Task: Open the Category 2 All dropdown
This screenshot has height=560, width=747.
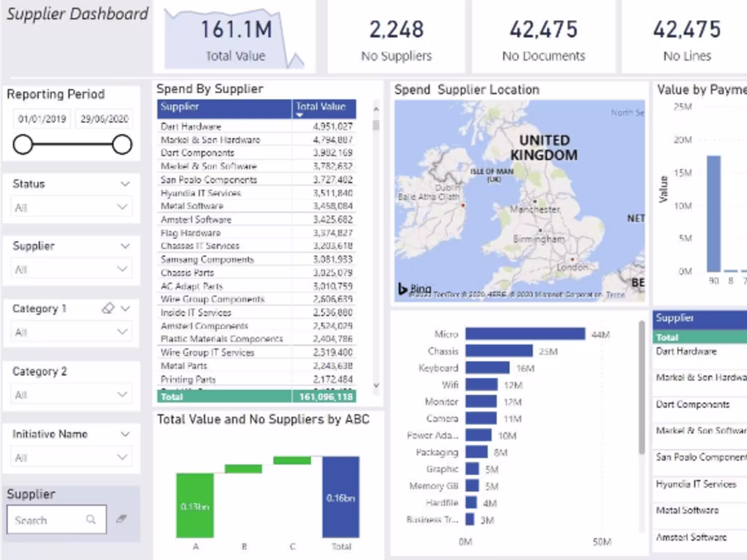Action: pos(72,395)
